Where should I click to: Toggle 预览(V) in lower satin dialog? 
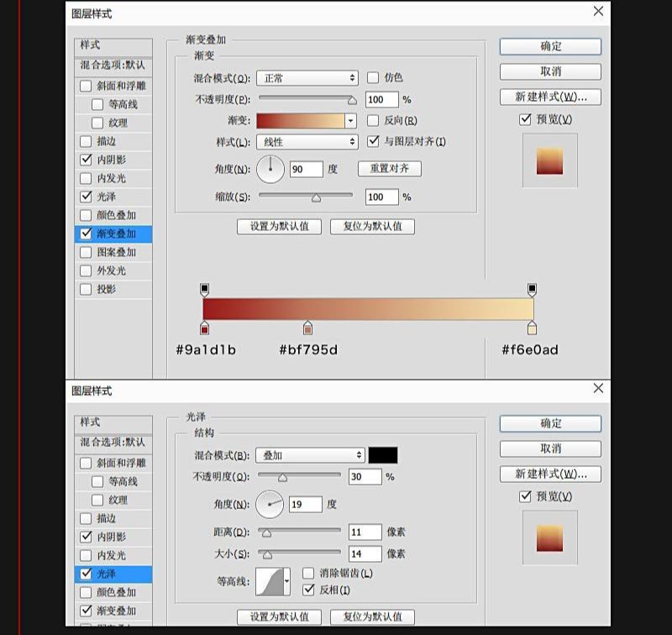click(x=525, y=496)
